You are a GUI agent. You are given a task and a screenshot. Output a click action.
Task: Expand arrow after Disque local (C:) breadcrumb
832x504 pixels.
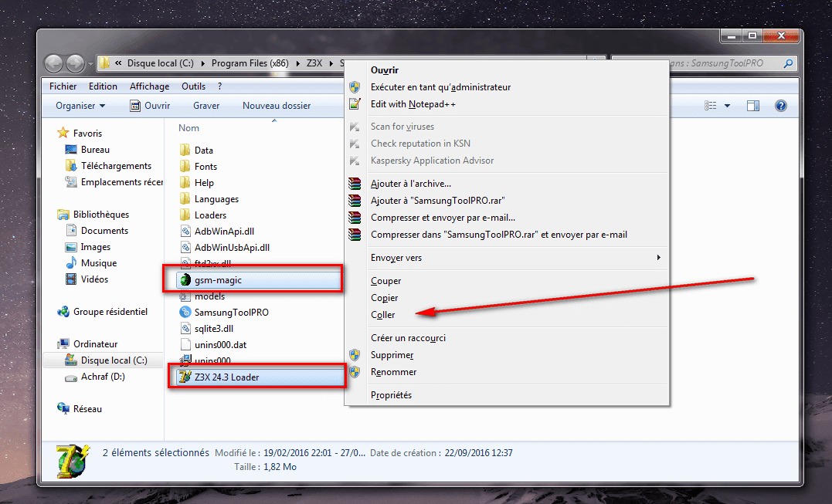coord(202,63)
